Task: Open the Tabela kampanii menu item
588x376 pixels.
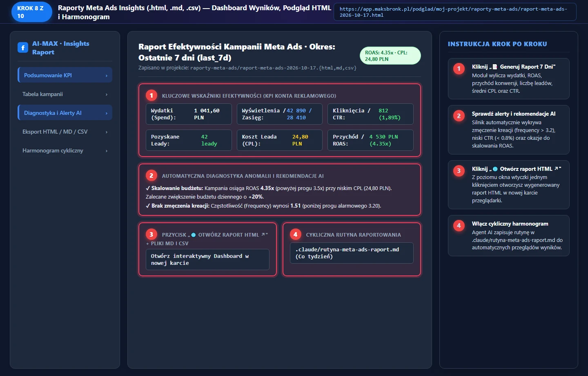Action: click(65, 94)
